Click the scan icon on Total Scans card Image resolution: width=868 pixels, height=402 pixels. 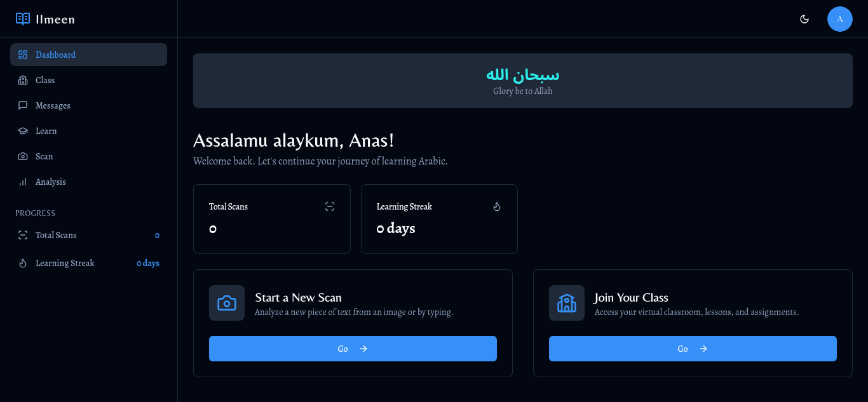[329, 206]
